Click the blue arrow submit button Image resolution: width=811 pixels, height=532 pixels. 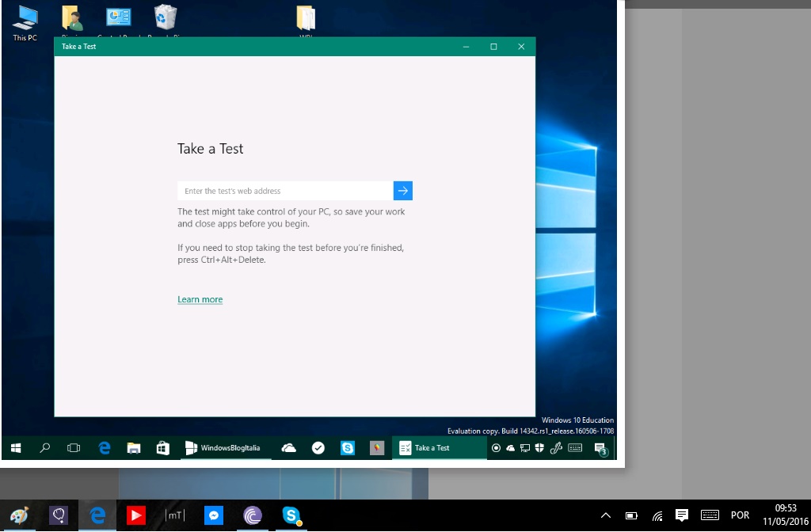pyautogui.click(x=403, y=191)
